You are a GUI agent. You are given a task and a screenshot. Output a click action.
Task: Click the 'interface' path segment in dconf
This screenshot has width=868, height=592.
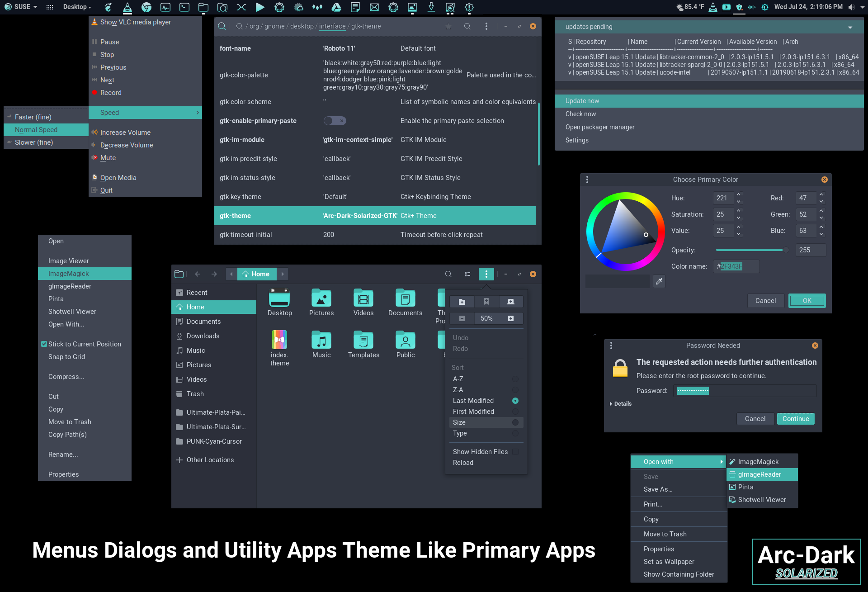(332, 26)
